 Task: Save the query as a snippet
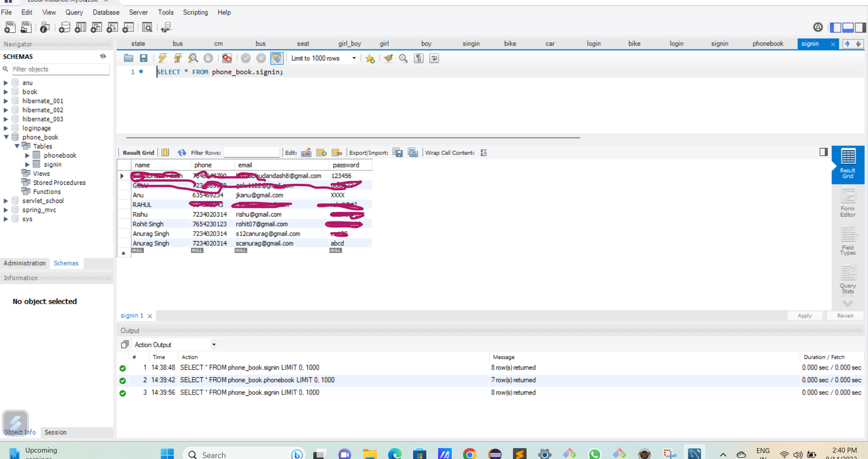tap(370, 58)
